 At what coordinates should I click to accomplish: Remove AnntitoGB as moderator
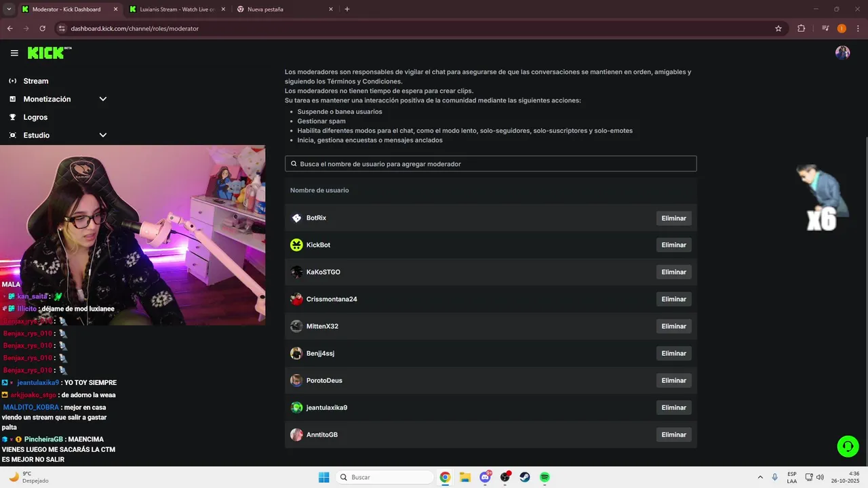pos(673,434)
